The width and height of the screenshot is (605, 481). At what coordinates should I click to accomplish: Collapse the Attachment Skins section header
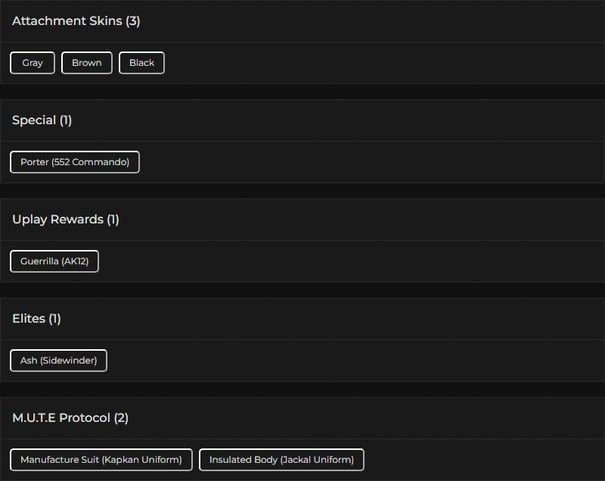click(x=67, y=21)
